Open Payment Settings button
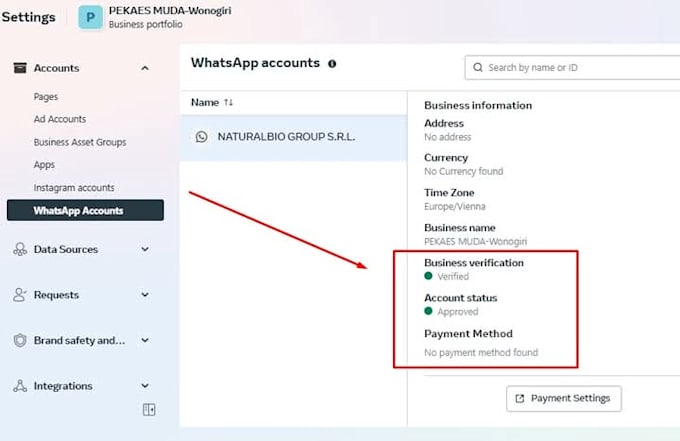Image resolution: width=680 pixels, height=441 pixels. click(x=564, y=398)
